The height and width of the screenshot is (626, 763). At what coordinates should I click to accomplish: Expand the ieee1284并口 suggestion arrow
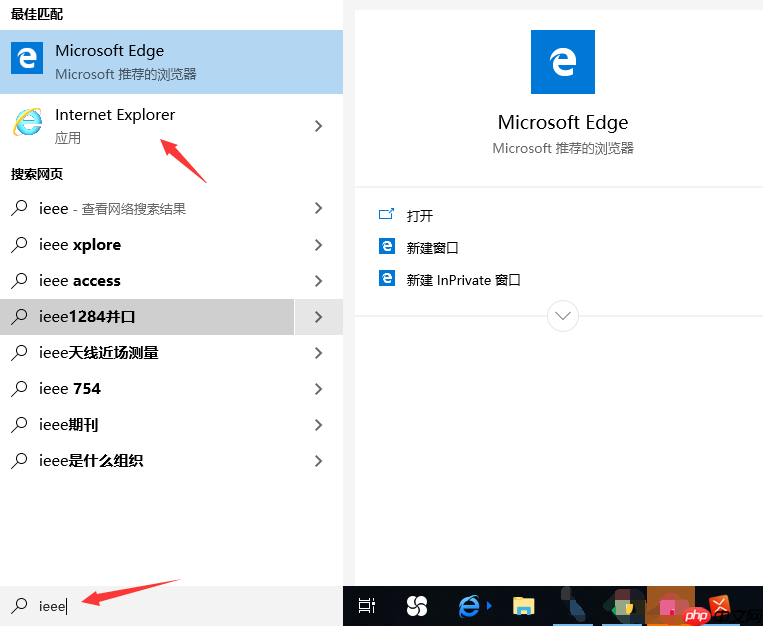(318, 317)
